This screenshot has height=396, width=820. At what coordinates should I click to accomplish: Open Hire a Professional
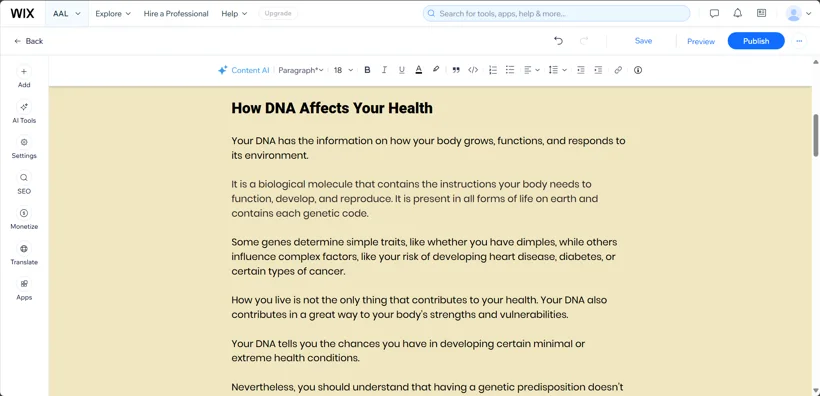[x=176, y=14]
